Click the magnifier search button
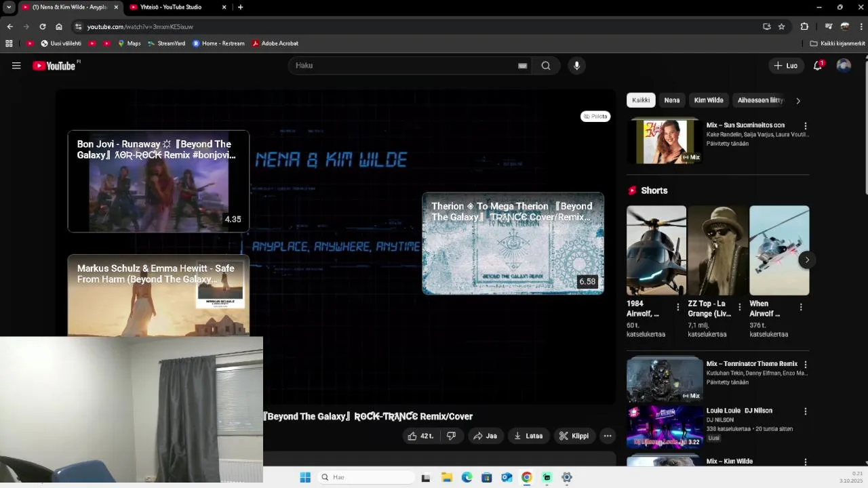 point(546,66)
